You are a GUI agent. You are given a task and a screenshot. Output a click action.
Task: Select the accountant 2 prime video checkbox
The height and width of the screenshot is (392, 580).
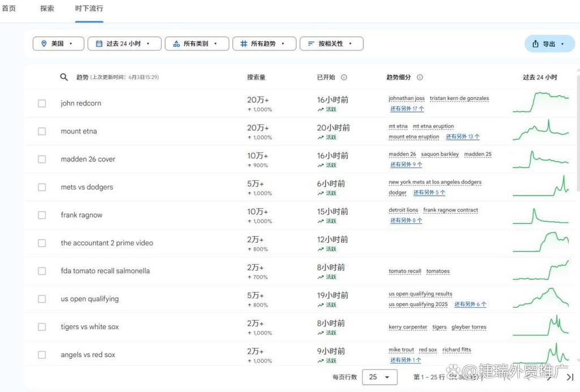coord(42,243)
